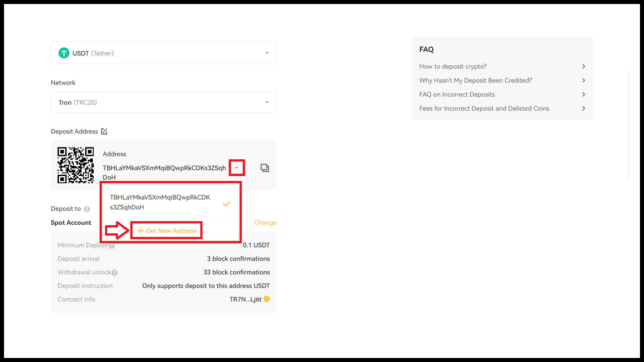Click the help icon beside Minimum Deposit
Screen dimensions: 644x362
(x=112, y=246)
